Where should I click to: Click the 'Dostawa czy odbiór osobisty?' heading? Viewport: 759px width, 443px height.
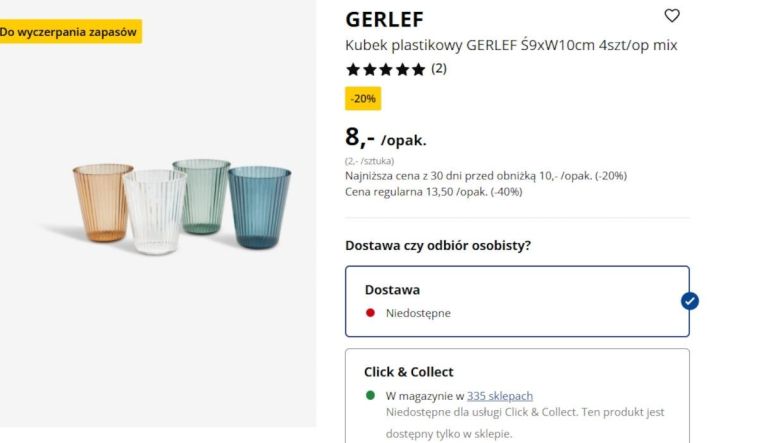[438, 245]
